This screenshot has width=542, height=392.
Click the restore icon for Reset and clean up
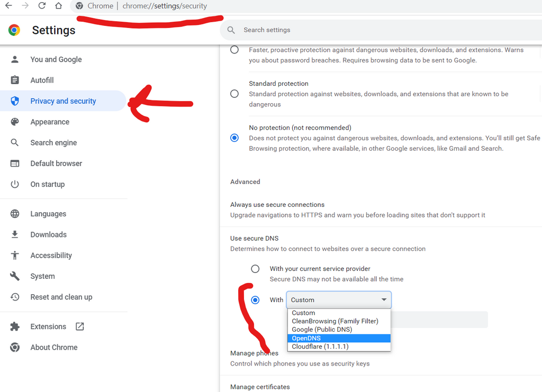click(14, 297)
